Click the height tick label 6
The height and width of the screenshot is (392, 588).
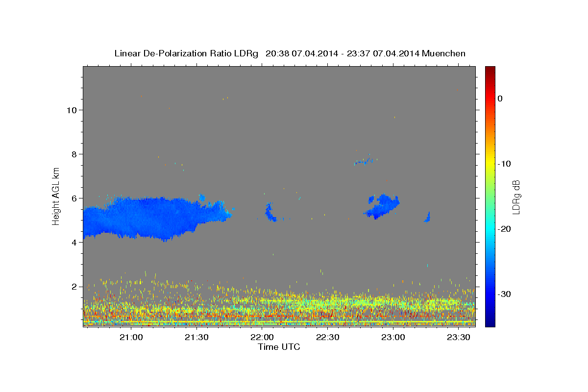click(x=74, y=198)
